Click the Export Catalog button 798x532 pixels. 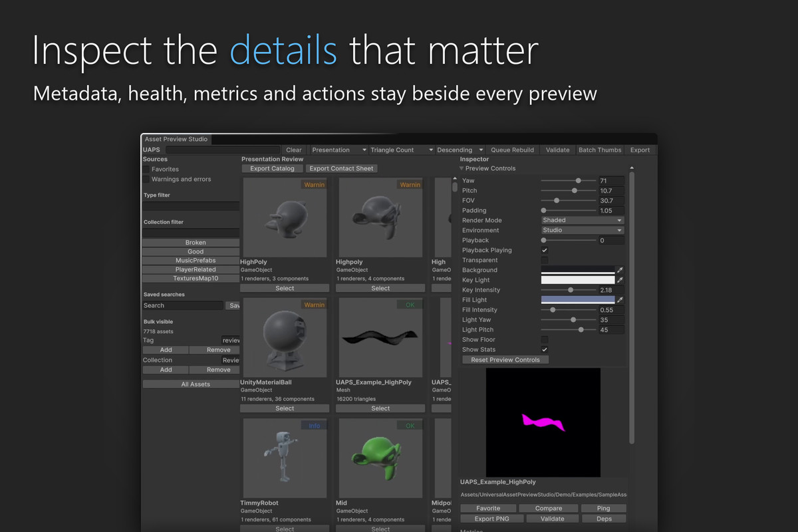coord(273,169)
